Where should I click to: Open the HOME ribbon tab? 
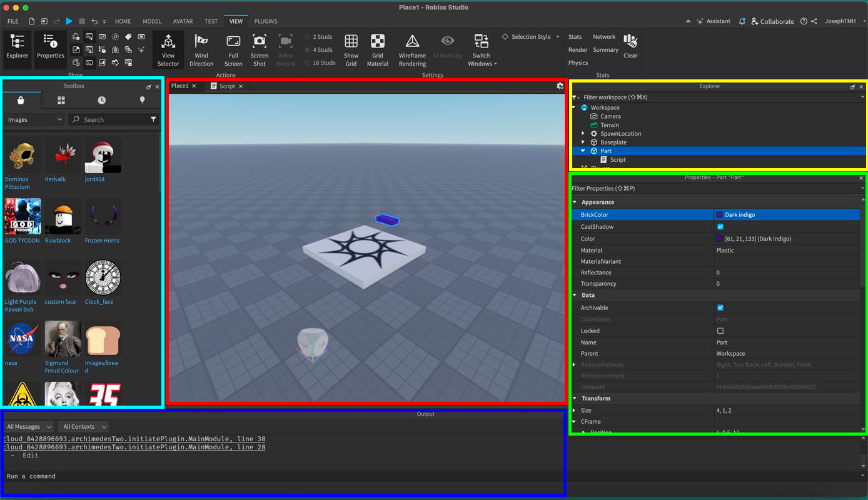tap(123, 21)
